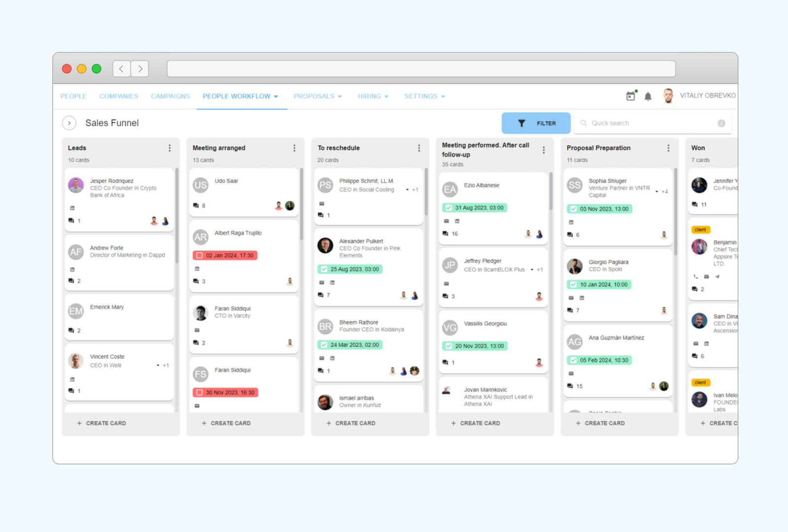Expand sidebar with arrow beside Sales Funnel
Image resolution: width=788 pixels, height=532 pixels.
[x=69, y=123]
